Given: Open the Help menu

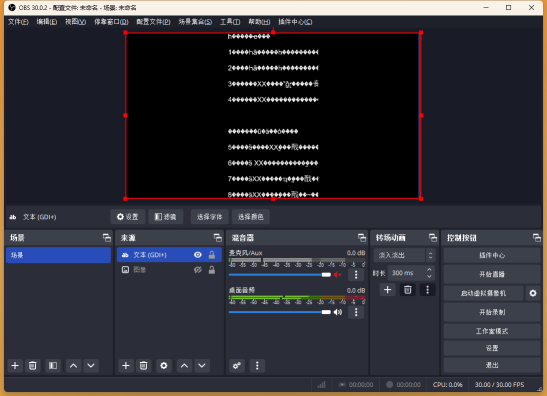Looking at the screenshot, I should pyautogui.click(x=259, y=22).
